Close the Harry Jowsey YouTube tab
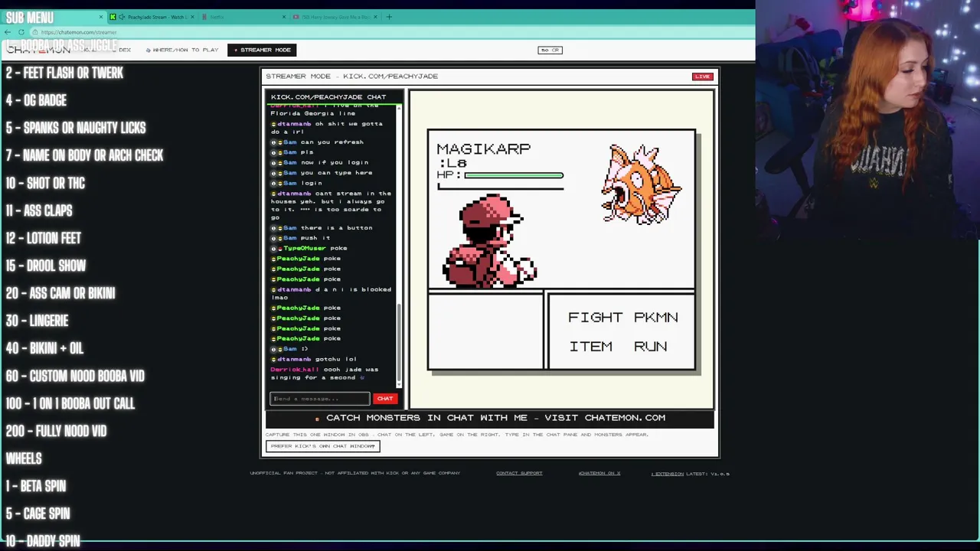 point(376,17)
